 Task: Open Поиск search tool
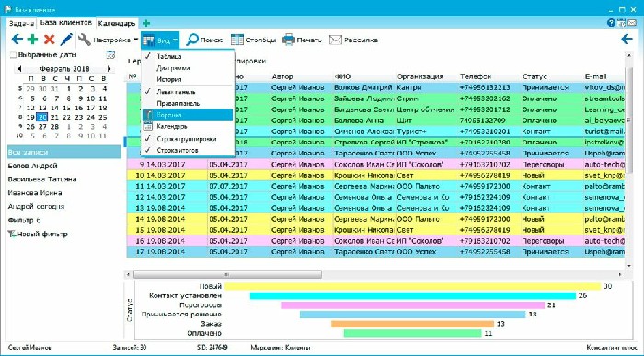204,40
